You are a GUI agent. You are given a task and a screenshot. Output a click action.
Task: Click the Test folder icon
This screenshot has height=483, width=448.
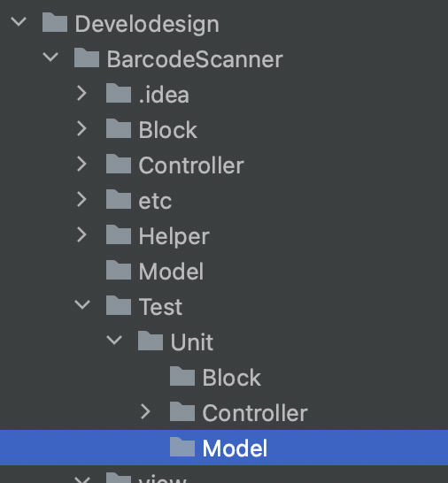coord(119,305)
